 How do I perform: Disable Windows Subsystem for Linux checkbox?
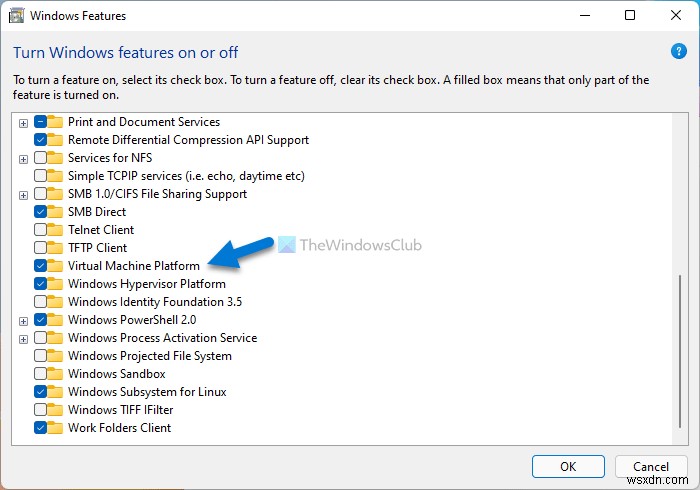coord(40,392)
